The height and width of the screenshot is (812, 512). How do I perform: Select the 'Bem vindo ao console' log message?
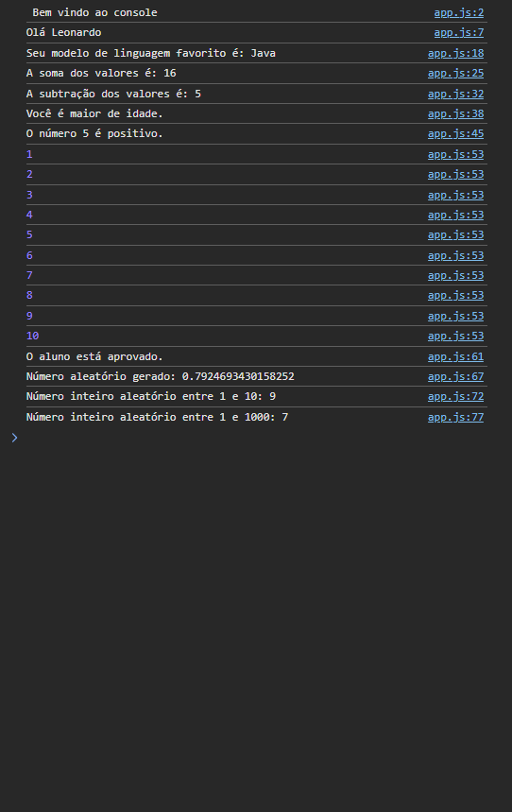(94, 12)
